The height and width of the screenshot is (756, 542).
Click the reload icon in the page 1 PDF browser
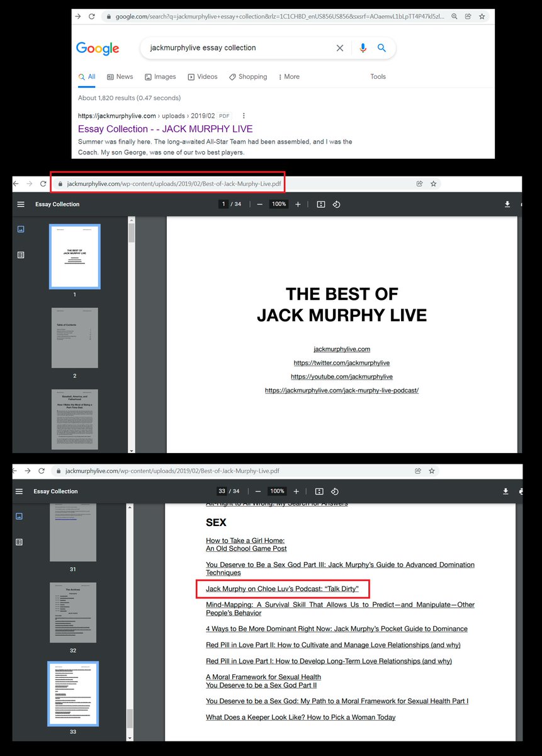click(43, 184)
